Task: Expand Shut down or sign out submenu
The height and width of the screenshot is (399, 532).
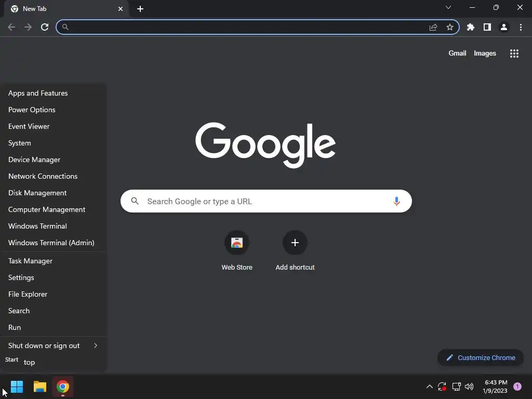Action: (x=54, y=345)
